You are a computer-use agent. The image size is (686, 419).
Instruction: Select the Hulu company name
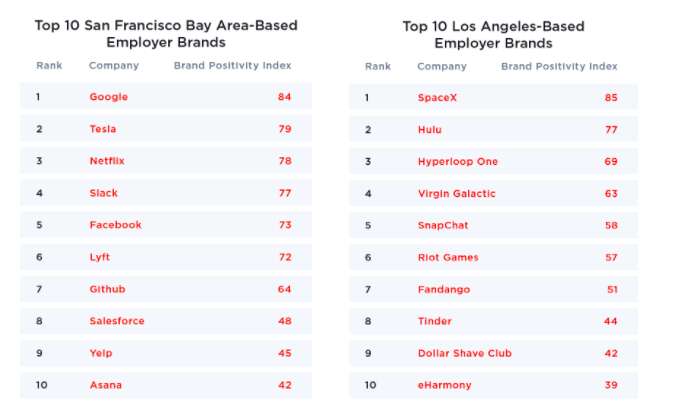tap(429, 129)
